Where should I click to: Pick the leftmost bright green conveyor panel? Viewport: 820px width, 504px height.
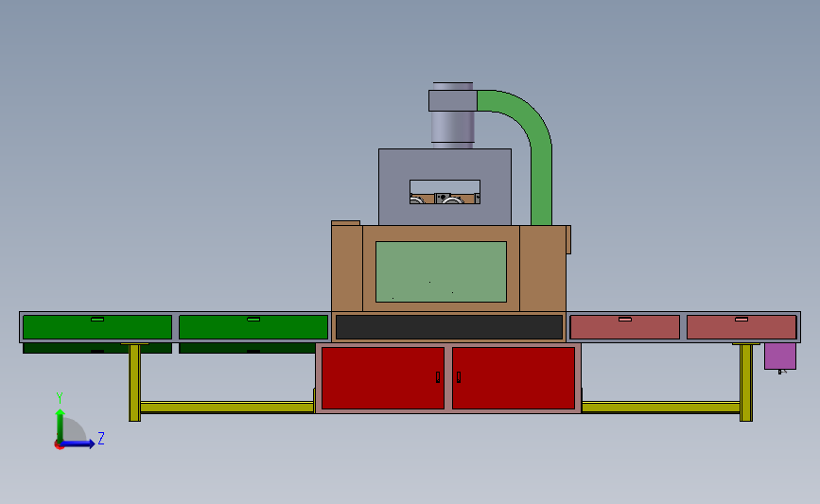tap(97, 327)
